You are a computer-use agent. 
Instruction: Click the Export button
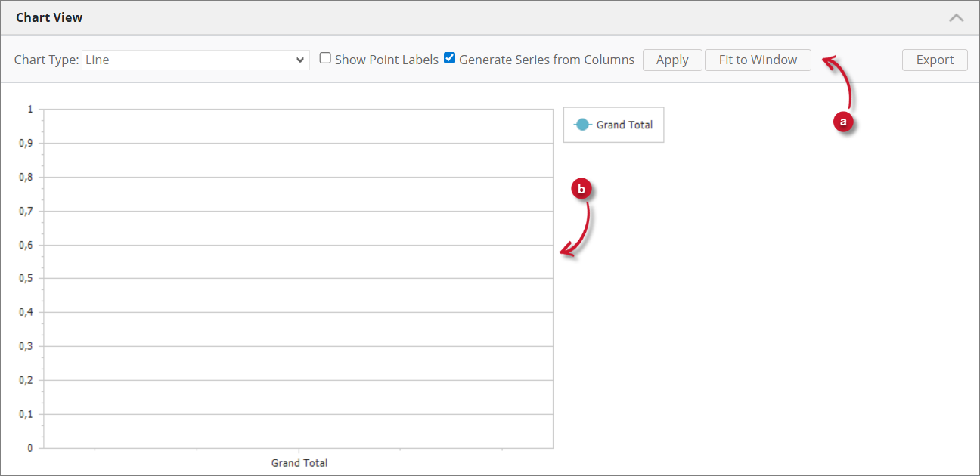pyautogui.click(x=935, y=60)
